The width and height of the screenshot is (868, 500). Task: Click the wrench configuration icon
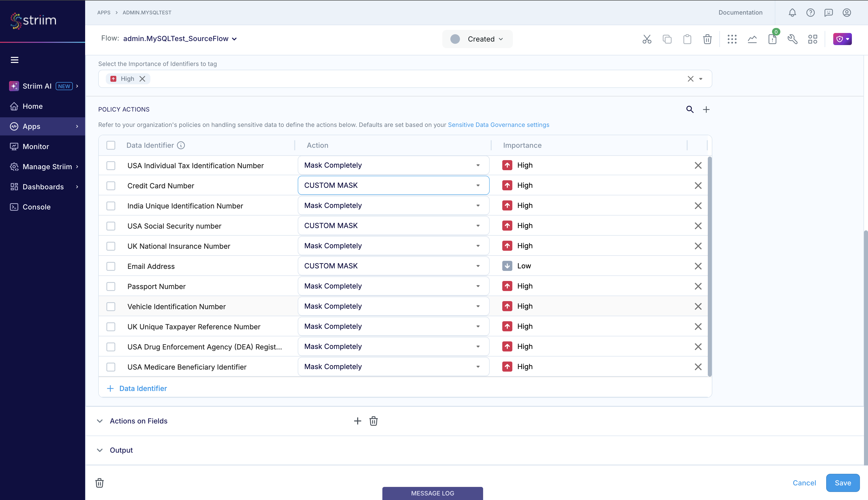coord(792,39)
